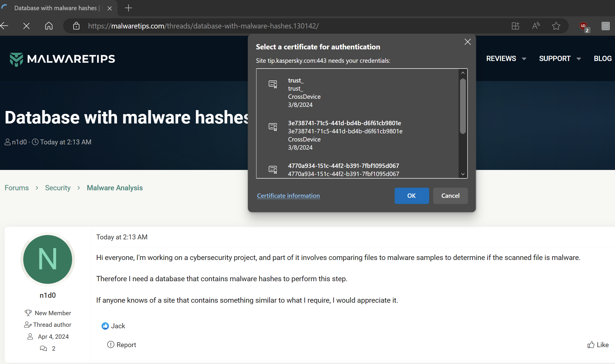Click the site info lock icon
The width and height of the screenshot is (615, 364).
[x=76, y=26]
